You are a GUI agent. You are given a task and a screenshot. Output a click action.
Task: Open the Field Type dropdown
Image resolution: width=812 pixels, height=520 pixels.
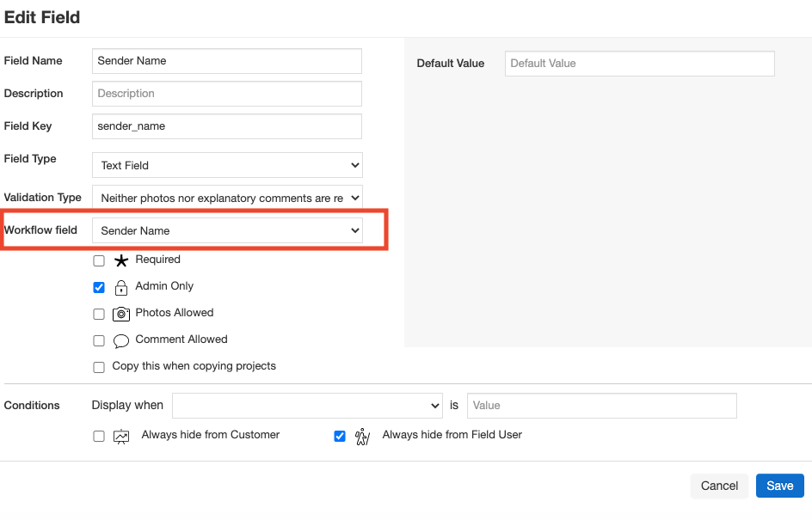click(x=226, y=164)
